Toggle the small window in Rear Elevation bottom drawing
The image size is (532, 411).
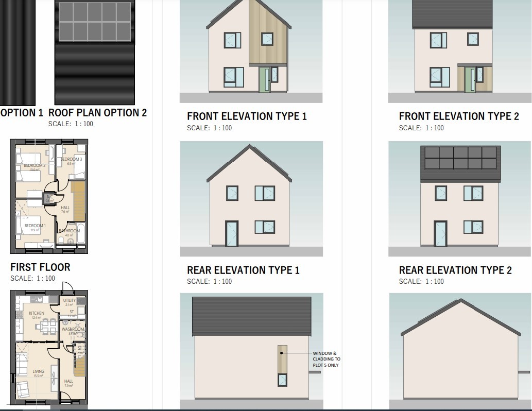pos(282,381)
